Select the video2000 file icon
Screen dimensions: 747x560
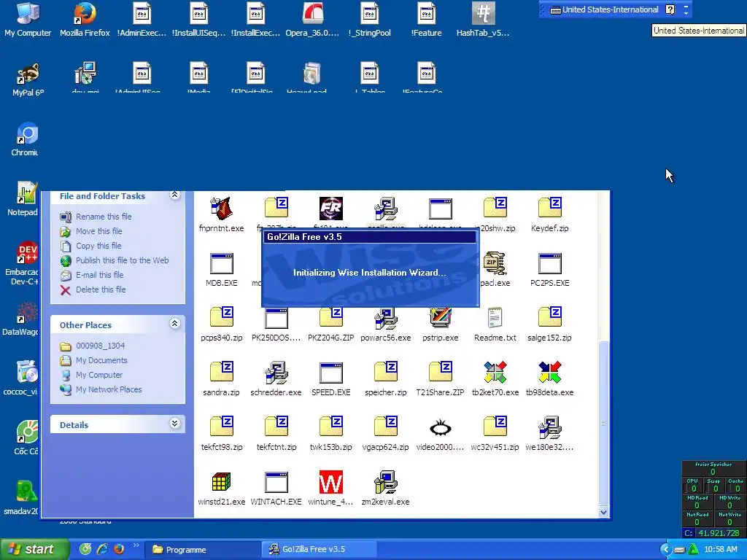click(x=441, y=427)
